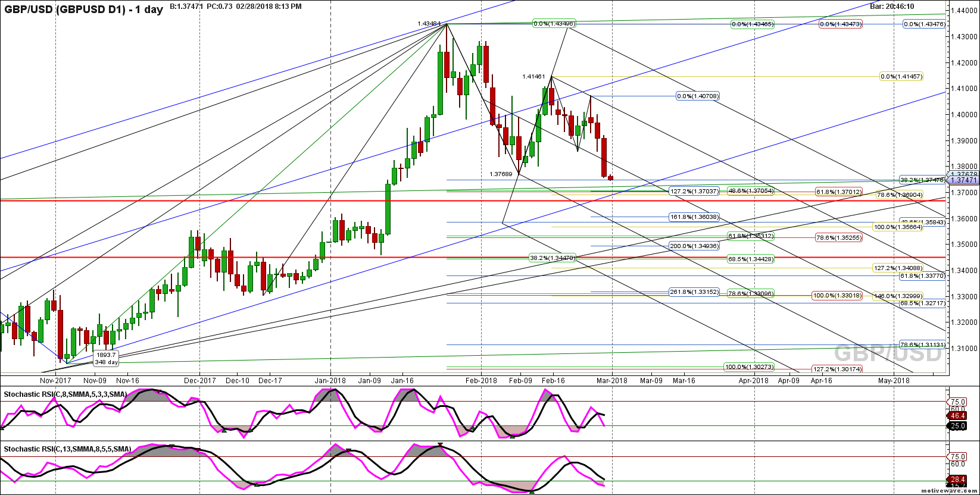980x495 pixels.
Task: Select the "100.0%(1.33018)" red level label
Action: tap(837, 295)
